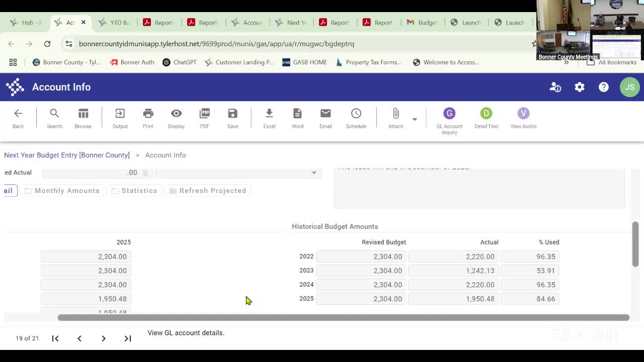Go to the previous record

(x=79, y=338)
